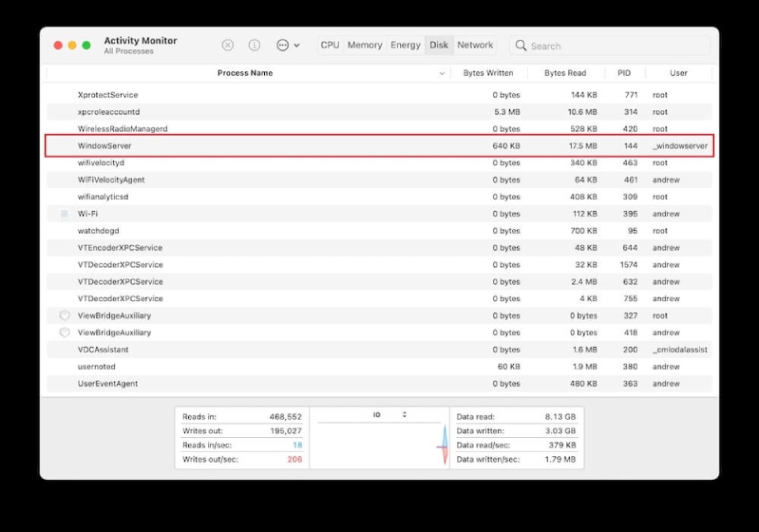This screenshot has height=532, width=759.
Task: Select VTDecoderXPCService with PID 1574
Action: coord(380,265)
